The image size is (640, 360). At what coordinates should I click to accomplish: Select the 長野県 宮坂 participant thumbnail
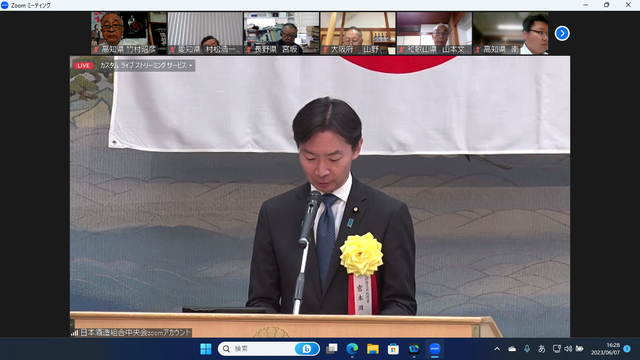(x=282, y=33)
